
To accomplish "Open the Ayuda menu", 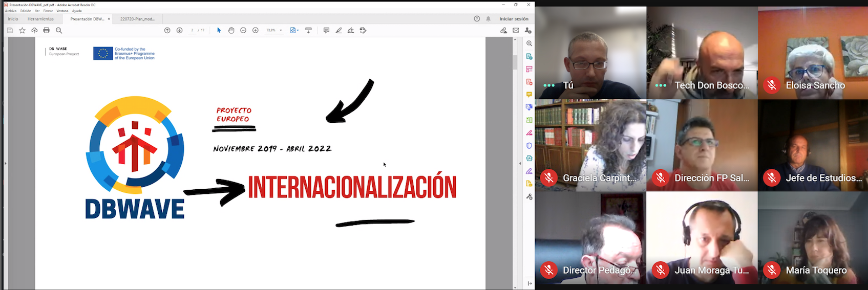I will pos(77,11).
